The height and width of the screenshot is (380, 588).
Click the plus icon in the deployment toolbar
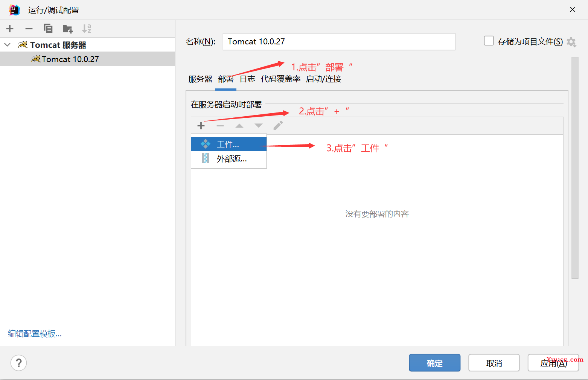click(201, 126)
